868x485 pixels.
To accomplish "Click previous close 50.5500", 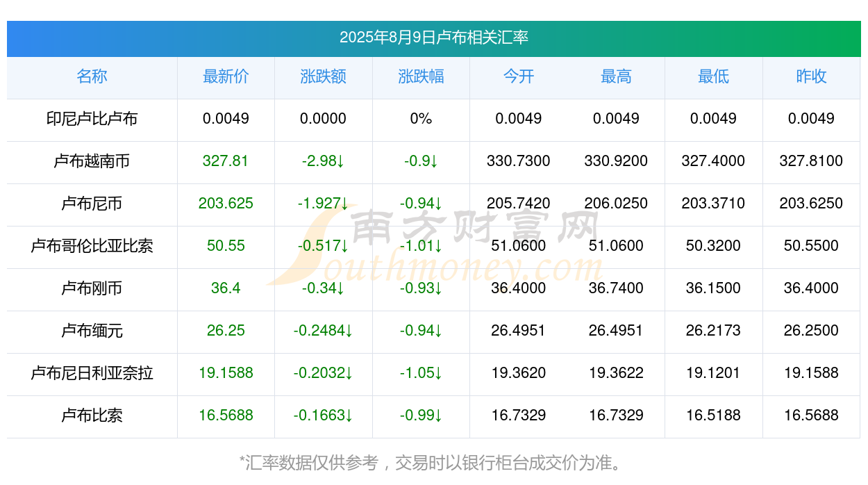I will [x=811, y=246].
